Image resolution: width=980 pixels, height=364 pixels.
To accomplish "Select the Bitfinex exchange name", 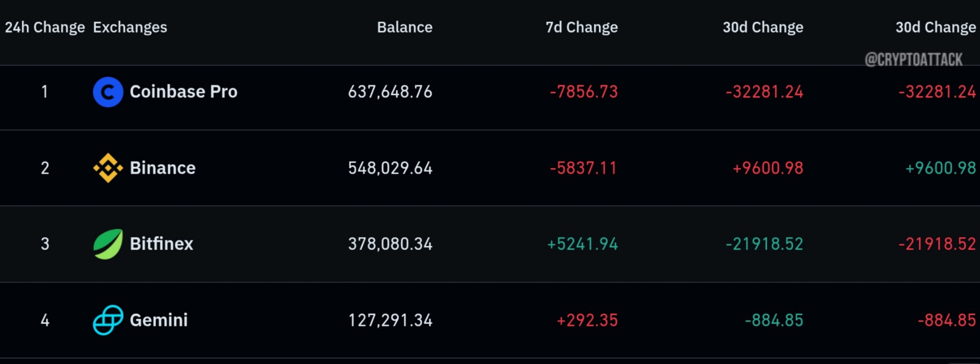I will click(161, 244).
